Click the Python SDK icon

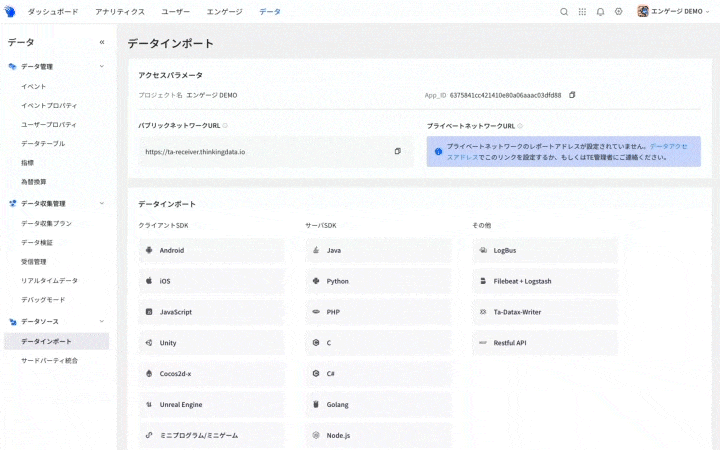(x=316, y=281)
